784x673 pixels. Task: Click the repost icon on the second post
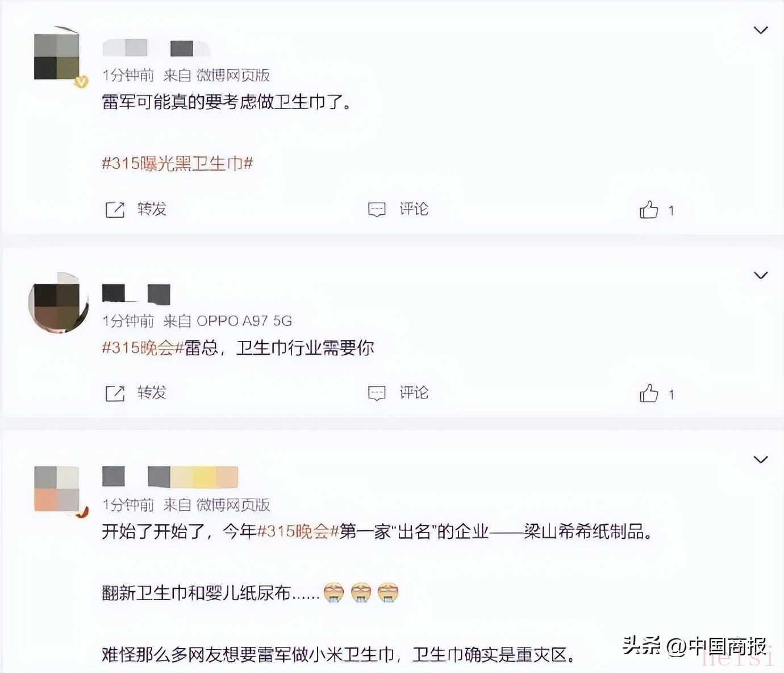coord(115,393)
